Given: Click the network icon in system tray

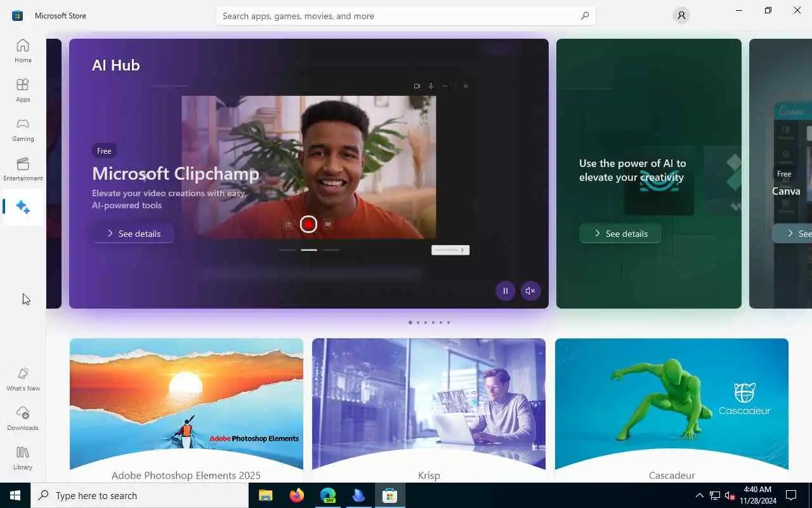Looking at the screenshot, I should point(715,495).
